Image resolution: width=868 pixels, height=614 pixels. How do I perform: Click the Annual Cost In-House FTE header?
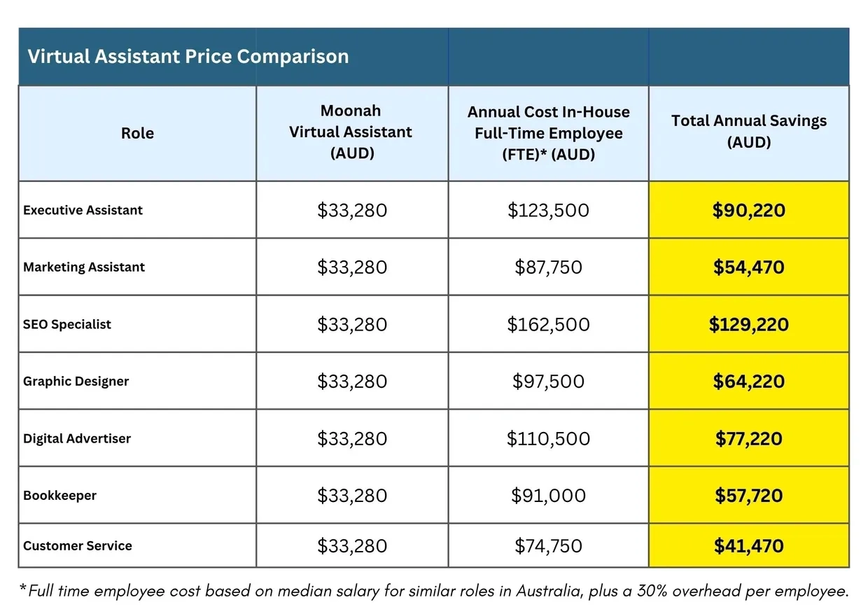click(x=548, y=133)
